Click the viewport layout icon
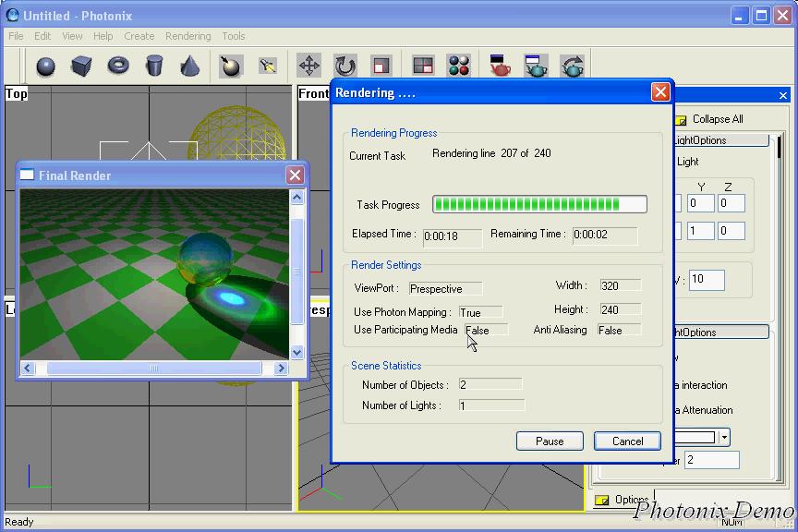Viewport: 798px width, 532px height. pos(423,66)
